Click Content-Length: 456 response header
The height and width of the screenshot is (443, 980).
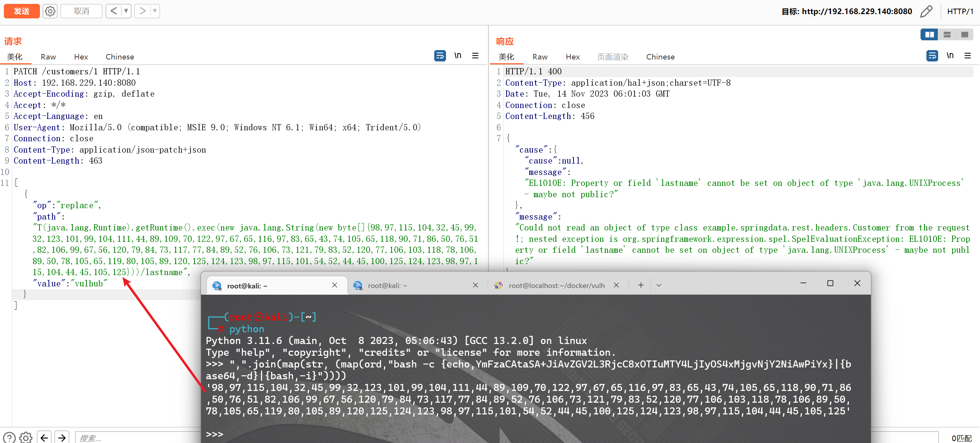pos(550,116)
